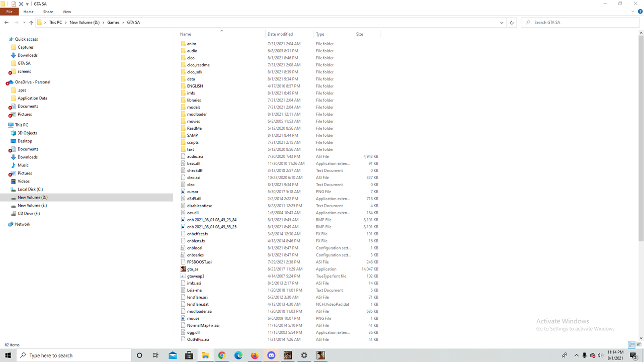The height and width of the screenshot is (362, 644).
Task: Select the enbseries configuration file
Action: click(x=195, y=255)
